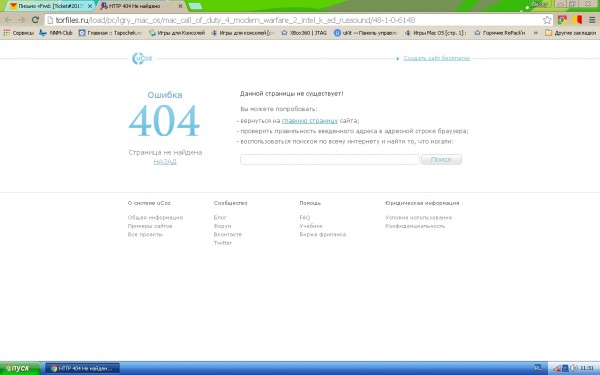The width and height of the screenshot is (600, 375).
Task: Open the 'Горячие RePack'и' bookmark
Action: pyautogui.click(x=500, y=33)
